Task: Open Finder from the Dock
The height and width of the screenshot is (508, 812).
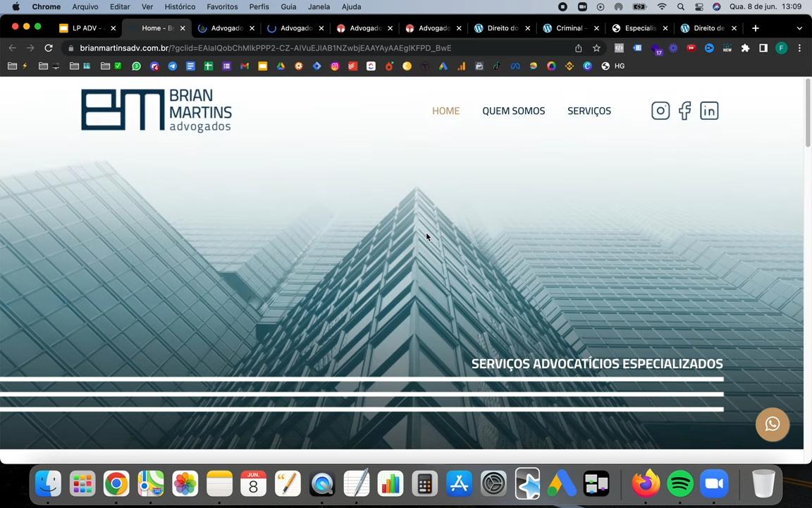Action: point(48,483)
